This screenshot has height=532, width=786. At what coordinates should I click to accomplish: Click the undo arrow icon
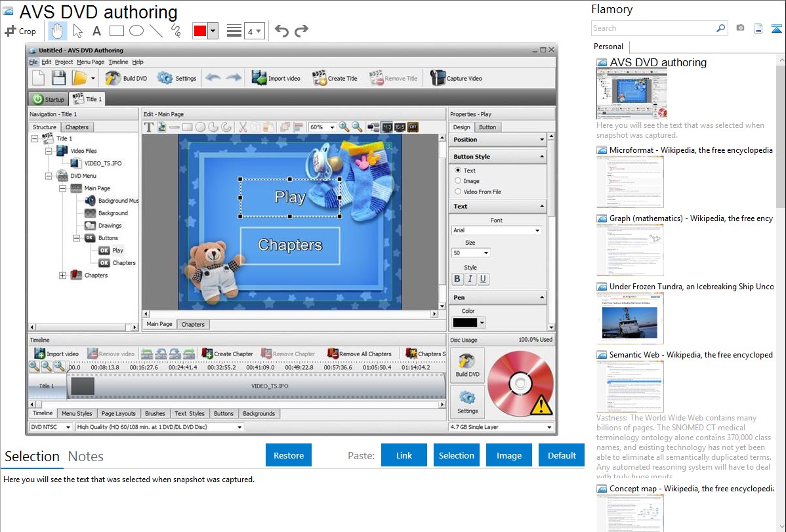(x=281, y=31)
